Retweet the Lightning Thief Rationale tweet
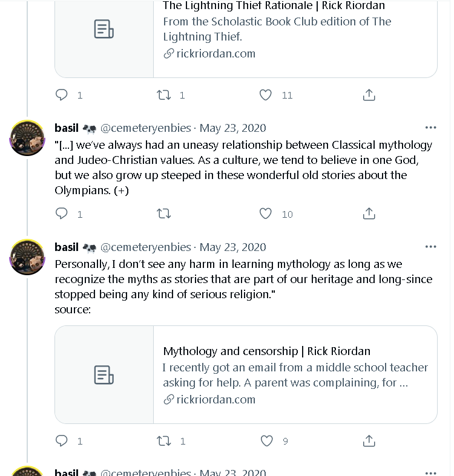 pos(164,95)
